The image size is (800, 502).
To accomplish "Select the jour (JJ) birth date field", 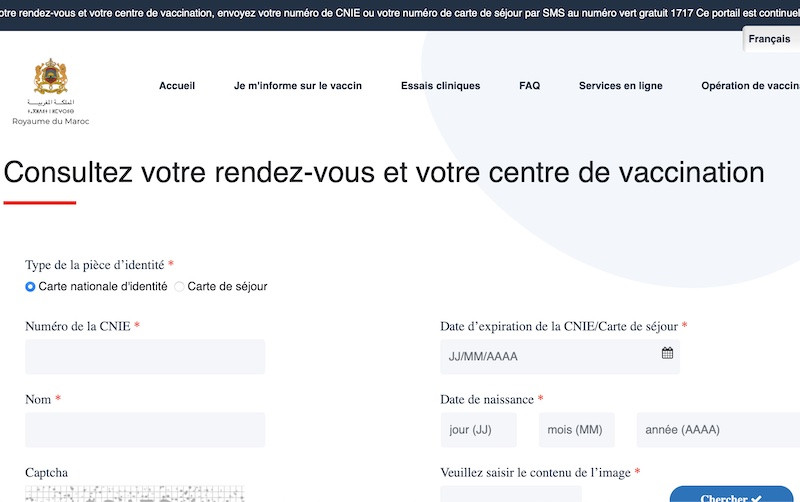I will [x=478, y=430].
